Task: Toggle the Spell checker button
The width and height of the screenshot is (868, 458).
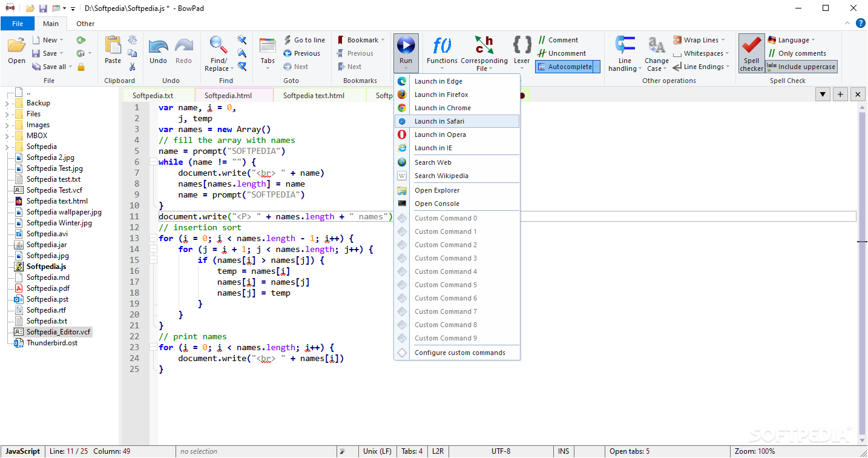Action: (751, 53)
